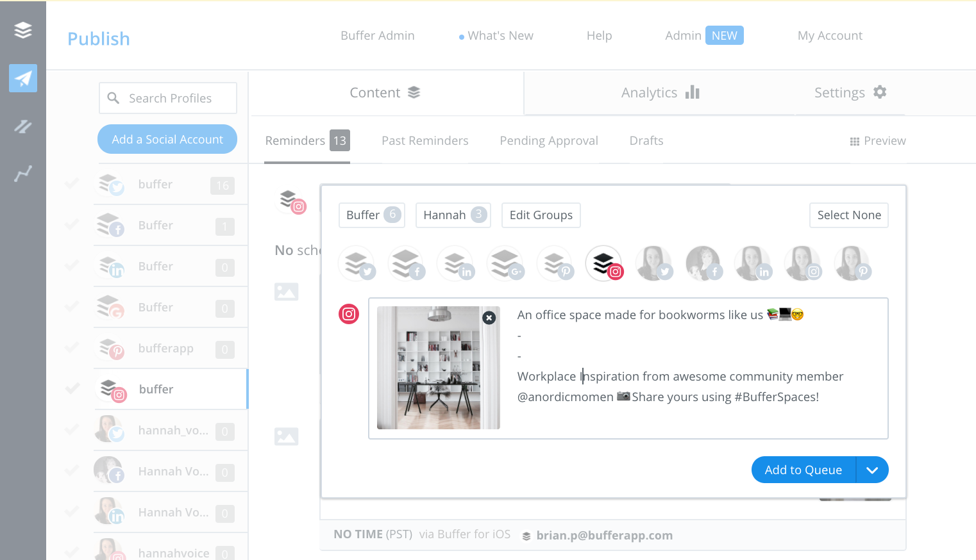Toggle the Buffer LinkedIn profile avatar in composer
The width and height of the screenshot is (976, 560).
click(x=456, y=263)
